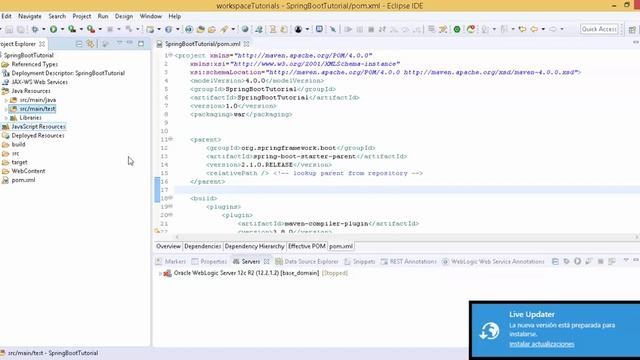This screenshot has width=640, height=360.
Task: Select JavaScript Resources in Project Explorer
Action: click(38, 127)
